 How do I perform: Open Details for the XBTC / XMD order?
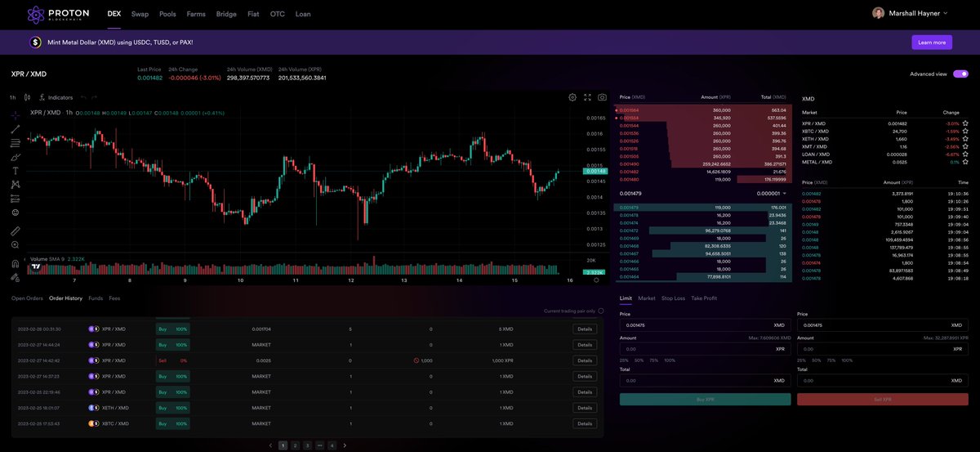[x=585, y=423]
